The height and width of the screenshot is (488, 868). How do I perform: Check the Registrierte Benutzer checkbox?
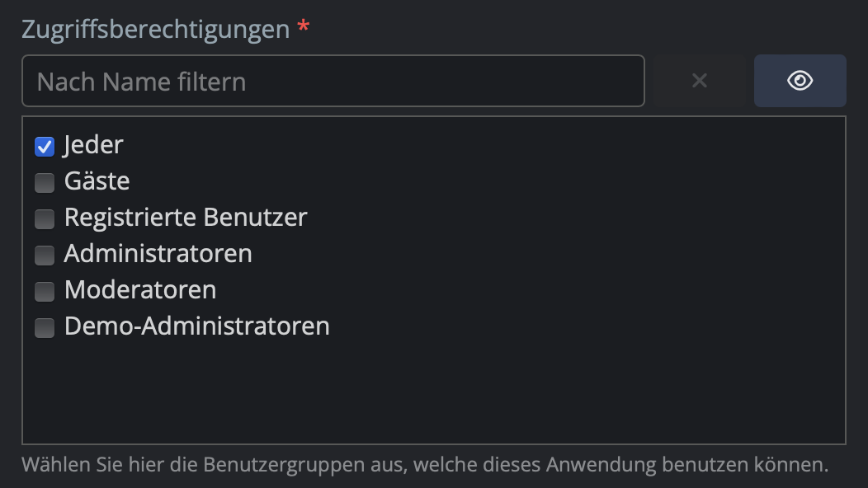click(x=45, y=219)
